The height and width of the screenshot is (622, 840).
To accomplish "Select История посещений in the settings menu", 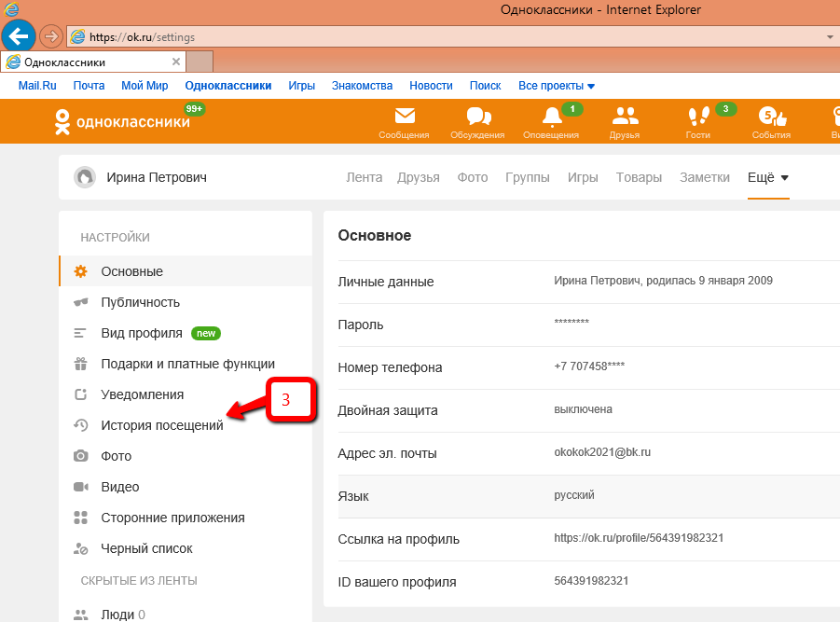I will (186, 425).
